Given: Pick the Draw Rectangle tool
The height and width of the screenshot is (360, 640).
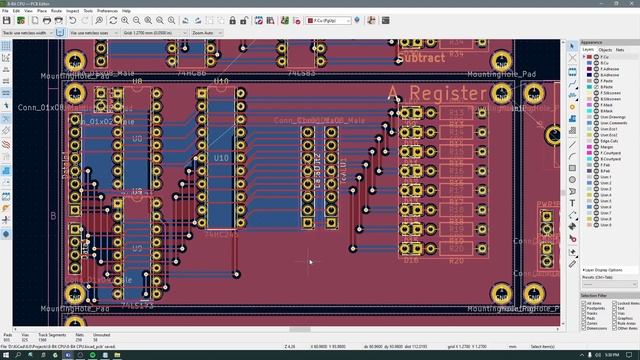Looking at the screenshot, I should coord(572,168).
